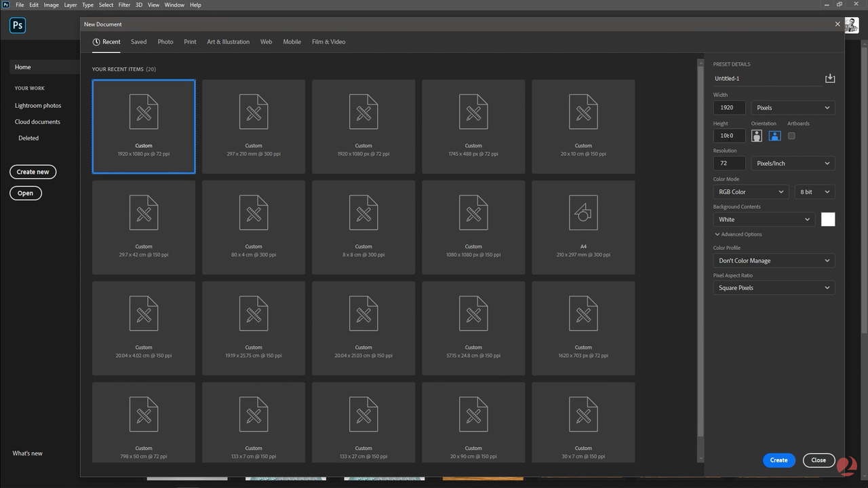The height and width of the screenshot is (488, 868).
Task: Open the Color Profile dropdown
Action: click(x=774, y=261)
